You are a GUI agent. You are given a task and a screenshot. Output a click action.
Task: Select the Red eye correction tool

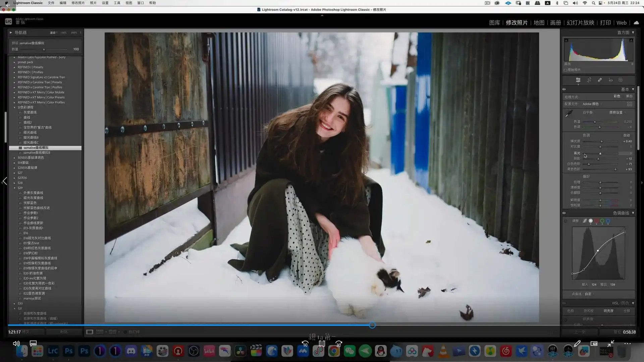(610, 80)
